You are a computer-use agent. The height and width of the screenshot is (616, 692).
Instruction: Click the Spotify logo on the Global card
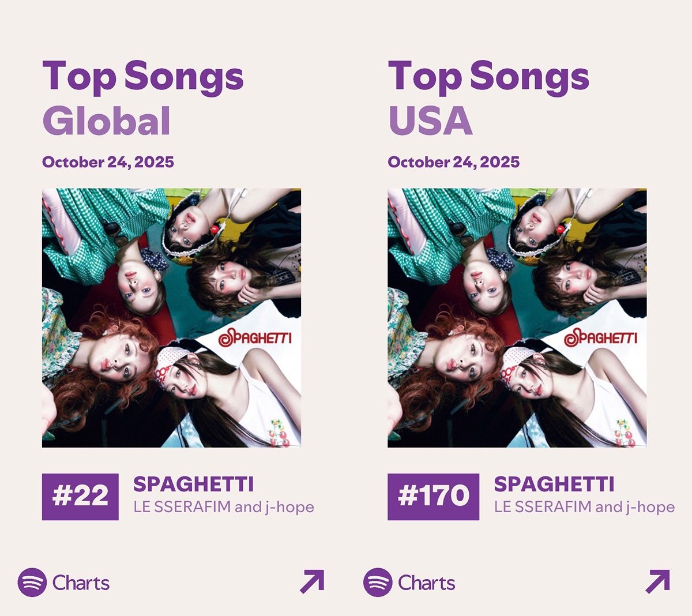click(32, 582)
